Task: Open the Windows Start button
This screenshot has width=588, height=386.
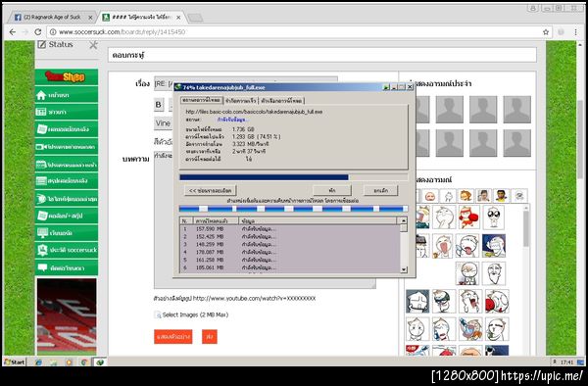Action: click(x=15, y=362)
